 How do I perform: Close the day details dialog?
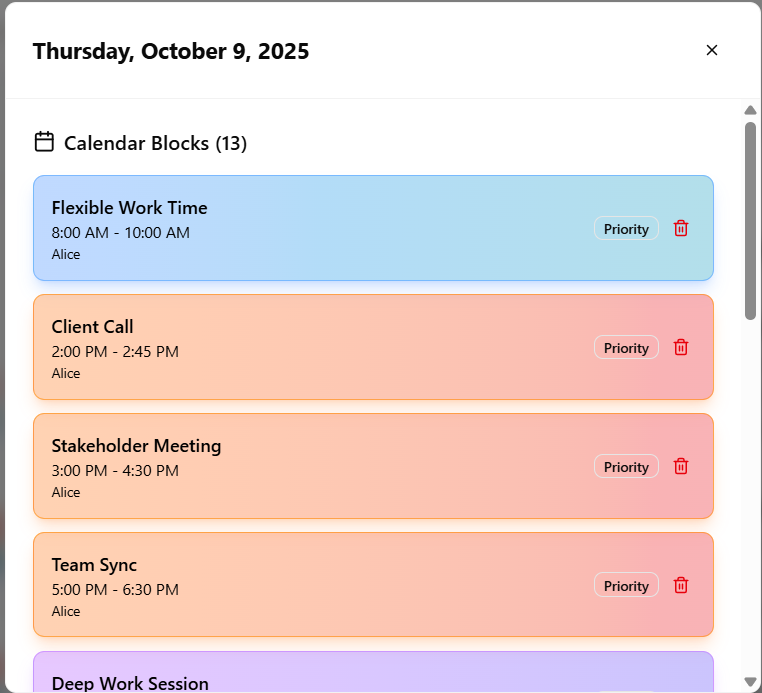(x=712, y=50)
